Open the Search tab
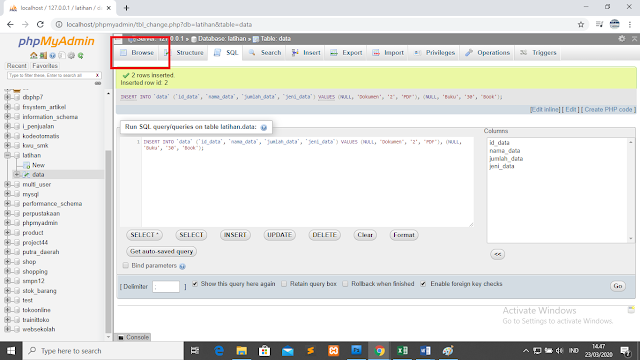The image size is (640, 360). coord(265,53)
